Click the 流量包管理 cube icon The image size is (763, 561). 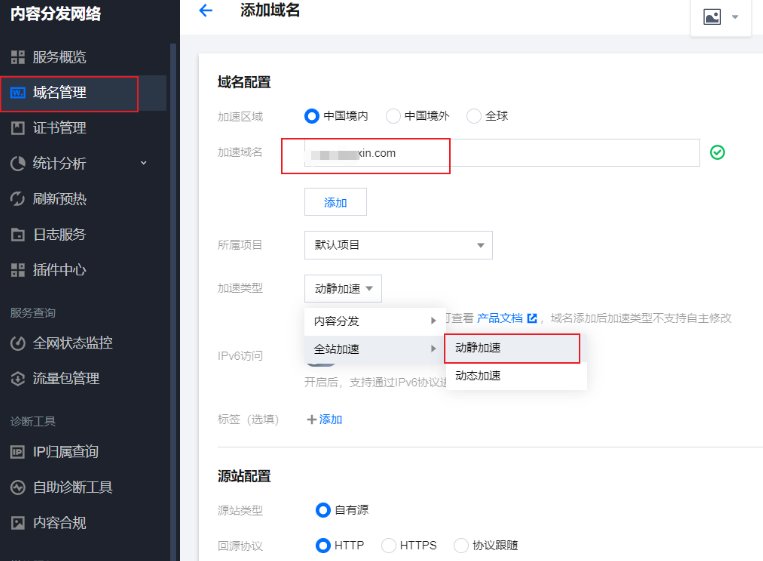18,379
